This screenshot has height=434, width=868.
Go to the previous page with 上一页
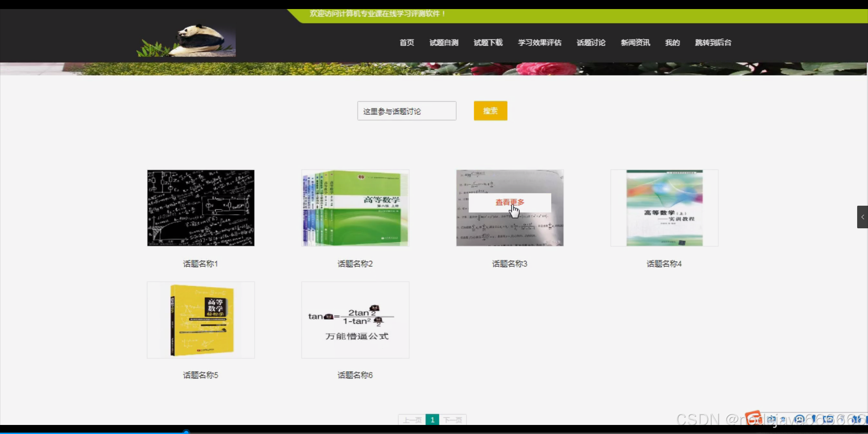click(412, 420)
